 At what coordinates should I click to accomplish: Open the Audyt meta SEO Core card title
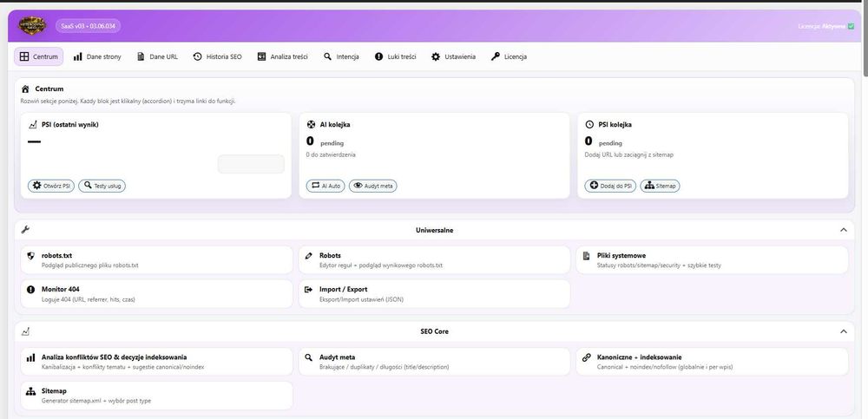tap(337, 357)
